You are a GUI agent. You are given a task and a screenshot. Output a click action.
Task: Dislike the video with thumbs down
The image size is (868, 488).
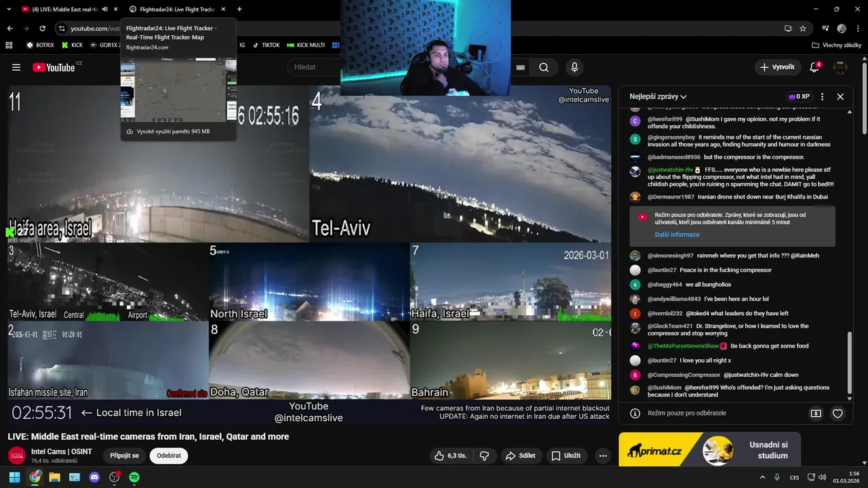[484, 456]
